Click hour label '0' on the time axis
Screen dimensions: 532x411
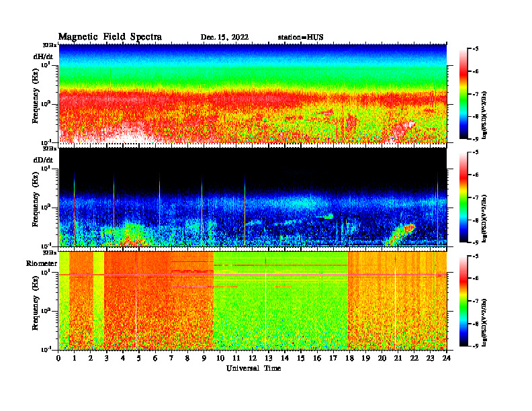pyautogui.click(x=58, y=359)
